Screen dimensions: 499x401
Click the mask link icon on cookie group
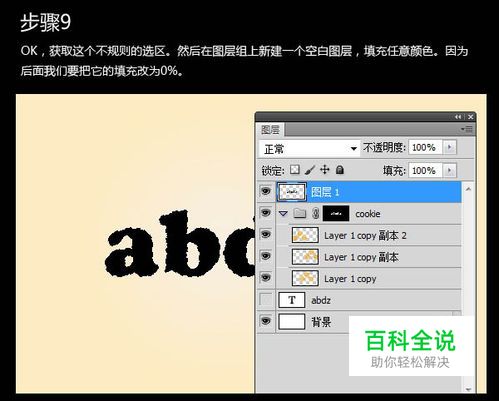[315, 213]
